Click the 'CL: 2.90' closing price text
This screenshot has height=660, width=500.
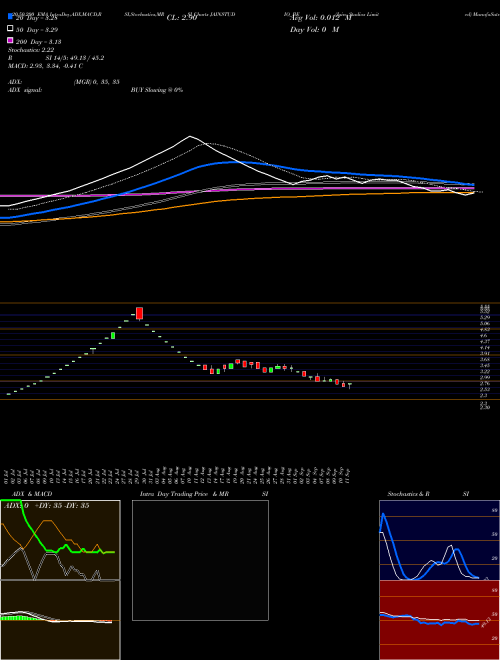coord(182,18)
